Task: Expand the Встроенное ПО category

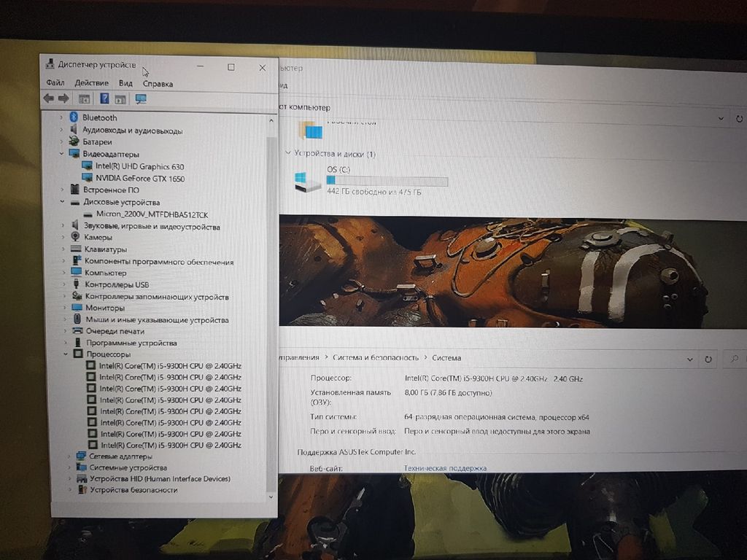Action: 62,190
